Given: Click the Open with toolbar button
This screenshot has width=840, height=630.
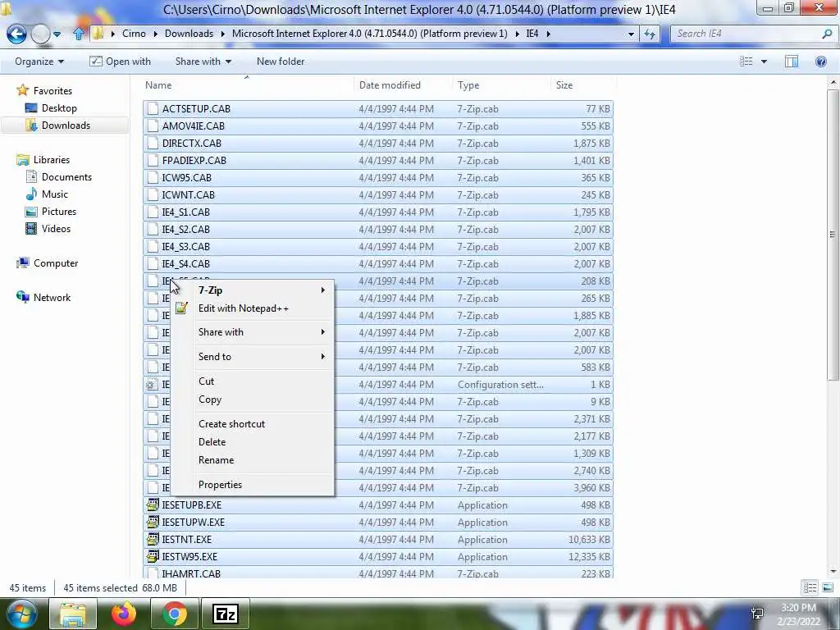Looking at the screenshot, I should pyautogui.click(x=120, y=62).
